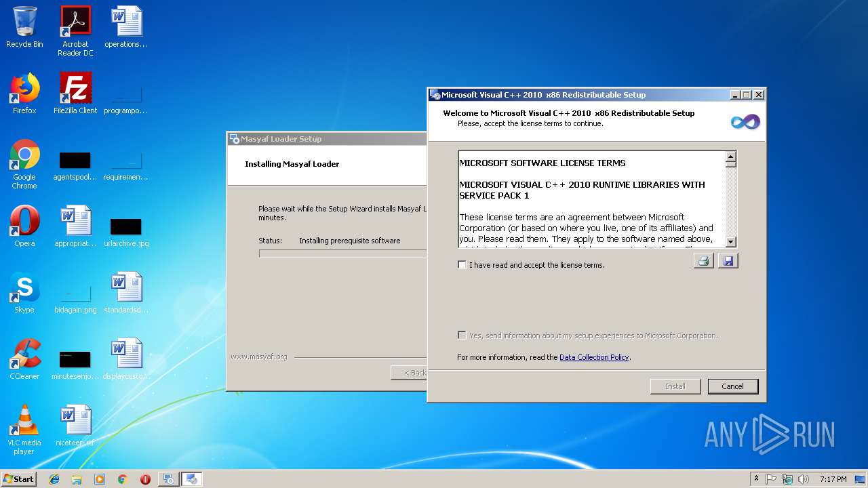Screen dimensions: 868x488
Task: Launch Firefox from the desktop
Action: click(x=24, y=94)
